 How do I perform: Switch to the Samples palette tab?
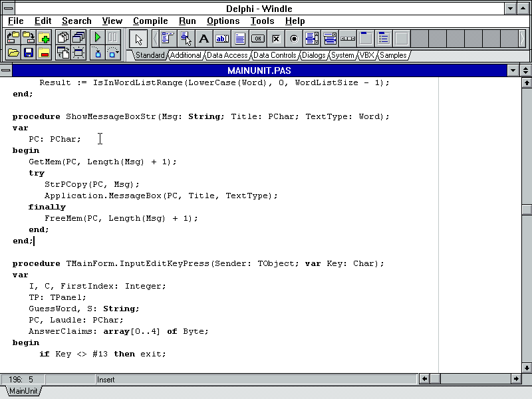tap(393, 55)
